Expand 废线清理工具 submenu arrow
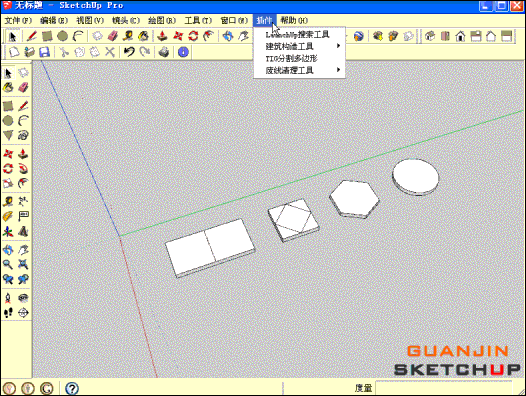Image resolution: width=526 pixels, height=396 pixels. [338, 70]
